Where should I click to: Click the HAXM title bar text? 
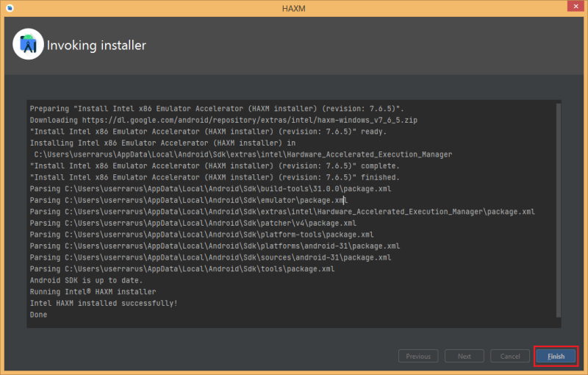point(294,9)
